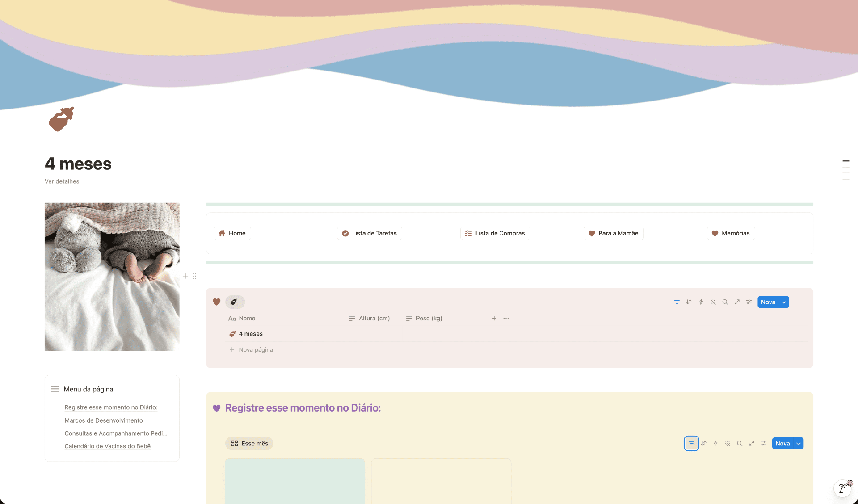Go to the Home page button
Image resolution: width=858 pixels, height=504 pixels.
point(232,233)
